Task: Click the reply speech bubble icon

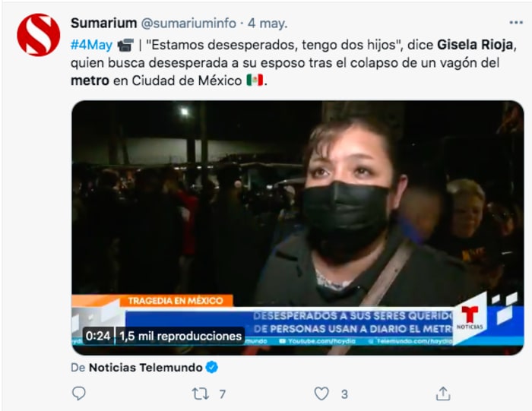Action: [x=79, y=394]
